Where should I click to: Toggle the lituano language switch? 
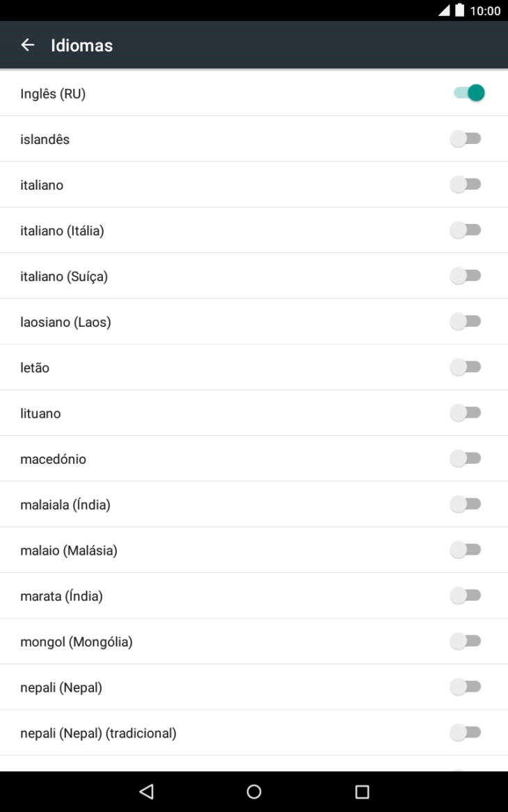pyautogui.click(x=466, y=413)
